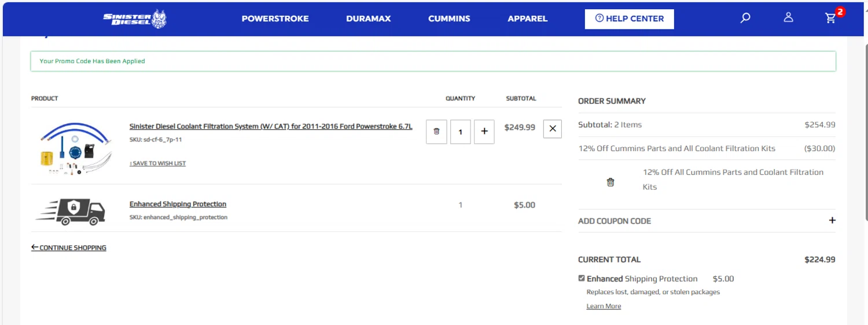Open the Duramax menu
Screen dimensions: 868x325
click(369, 19)
